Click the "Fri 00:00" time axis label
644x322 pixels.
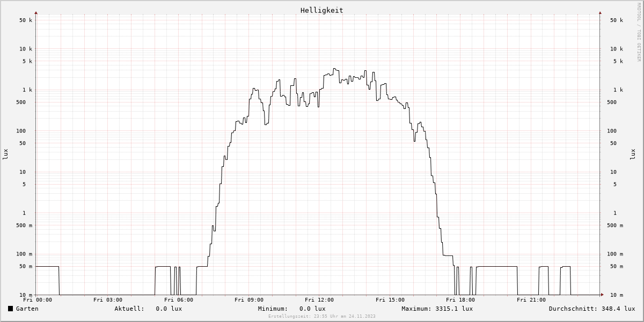point(38,300)
